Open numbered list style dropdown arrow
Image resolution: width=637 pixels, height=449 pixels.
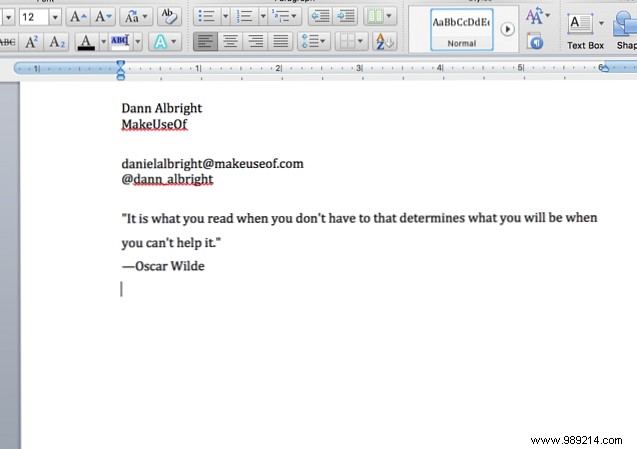pyautogui.click(x=263, y=17)
